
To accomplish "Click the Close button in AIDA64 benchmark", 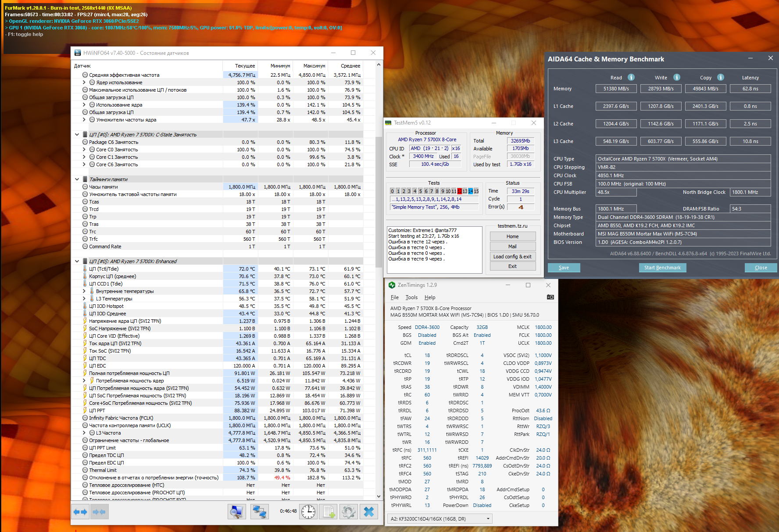I will pos(761,268).
